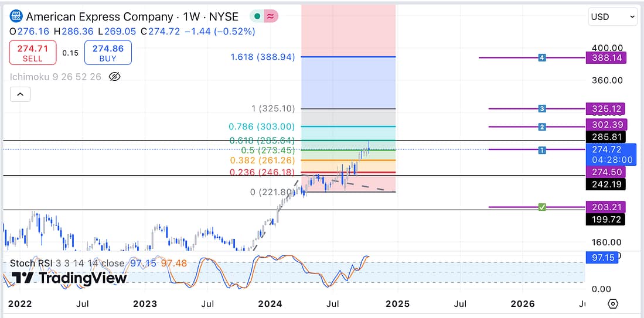Click the 388.14 purple price label

click(x=606, y=57)
